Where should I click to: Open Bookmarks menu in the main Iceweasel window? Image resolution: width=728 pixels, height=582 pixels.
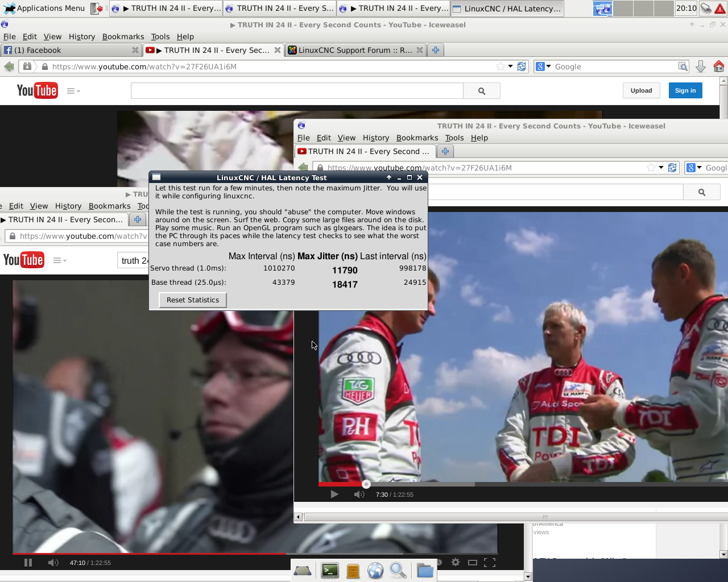click(123, 36)
